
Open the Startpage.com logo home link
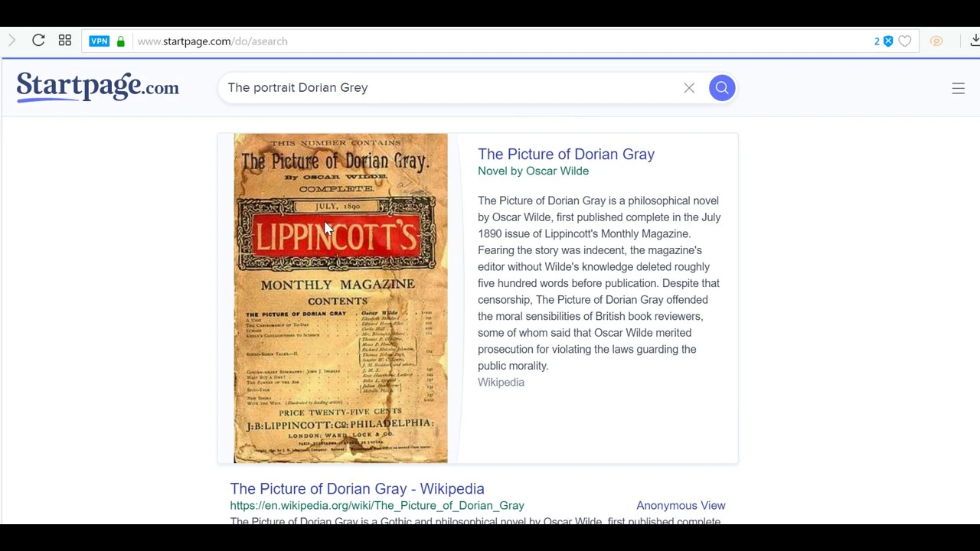click(98, 87)
